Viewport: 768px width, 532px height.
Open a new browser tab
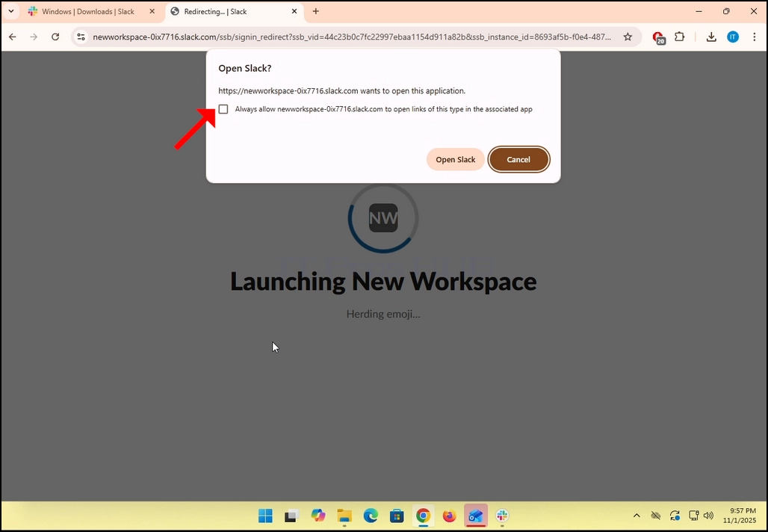(x=316, y=11)
